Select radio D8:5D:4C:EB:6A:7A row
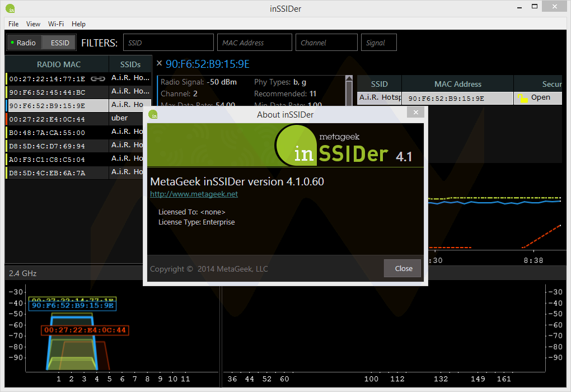571x392 pixels. tap(74, 172)
